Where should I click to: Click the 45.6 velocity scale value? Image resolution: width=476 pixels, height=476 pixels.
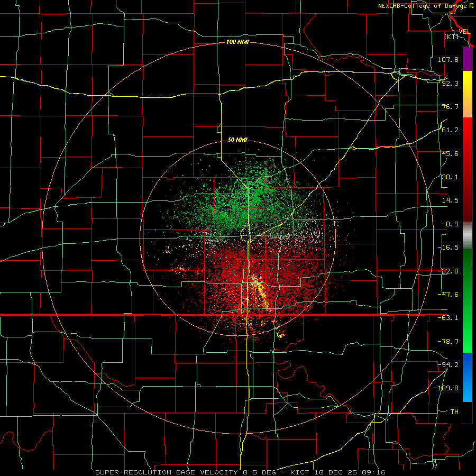click(450, 153)
